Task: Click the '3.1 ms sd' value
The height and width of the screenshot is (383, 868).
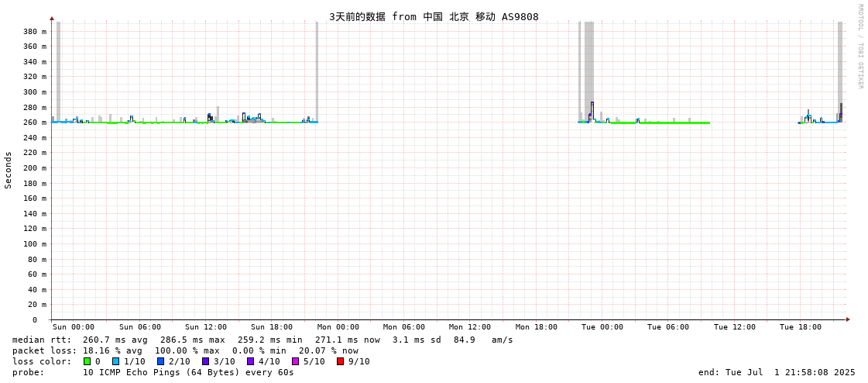Action: tap(417, 340)
